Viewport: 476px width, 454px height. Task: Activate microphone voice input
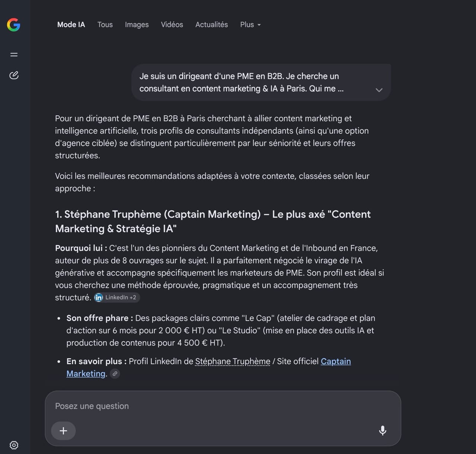[x=383, y=431]
